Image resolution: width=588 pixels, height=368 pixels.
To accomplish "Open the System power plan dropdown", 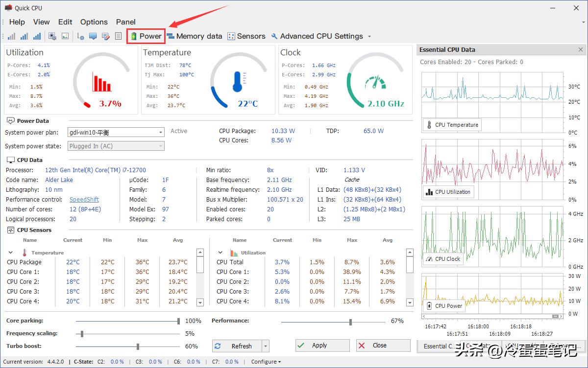I will pos(160,132).
